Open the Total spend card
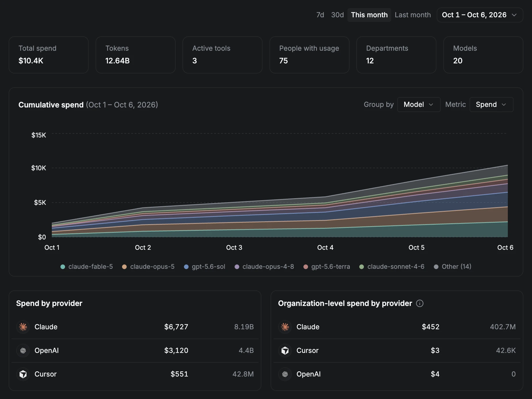 pos(49,55)
